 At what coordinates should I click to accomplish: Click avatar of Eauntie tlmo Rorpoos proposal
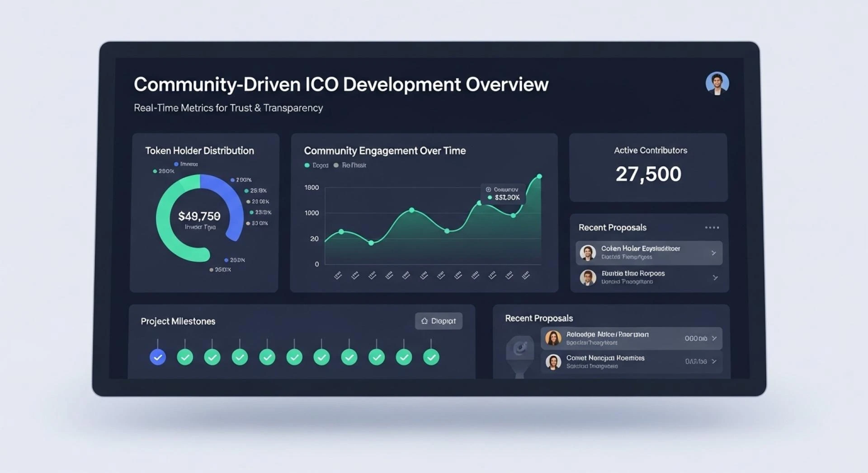[588, 277]
